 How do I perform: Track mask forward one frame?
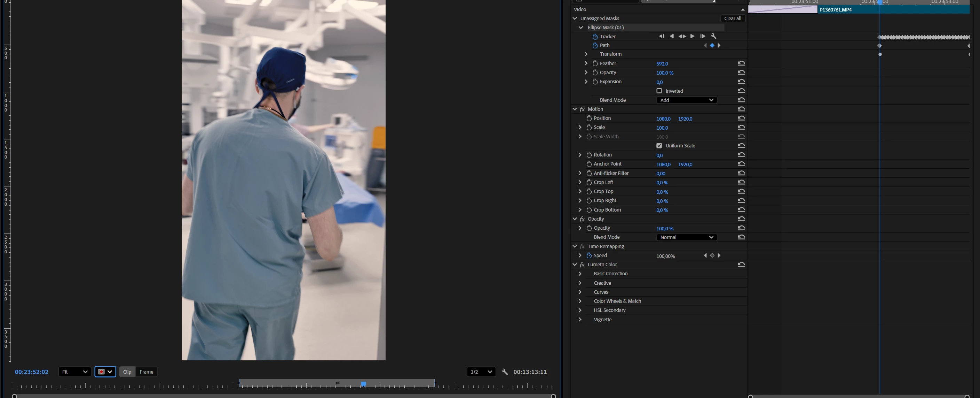pos(703,36)
